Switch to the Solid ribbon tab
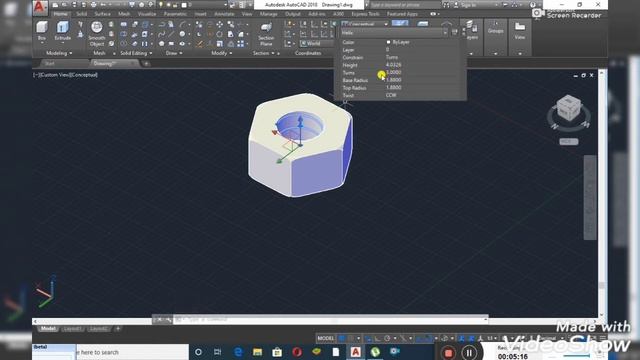640x360 pixels. pos(81,14)
